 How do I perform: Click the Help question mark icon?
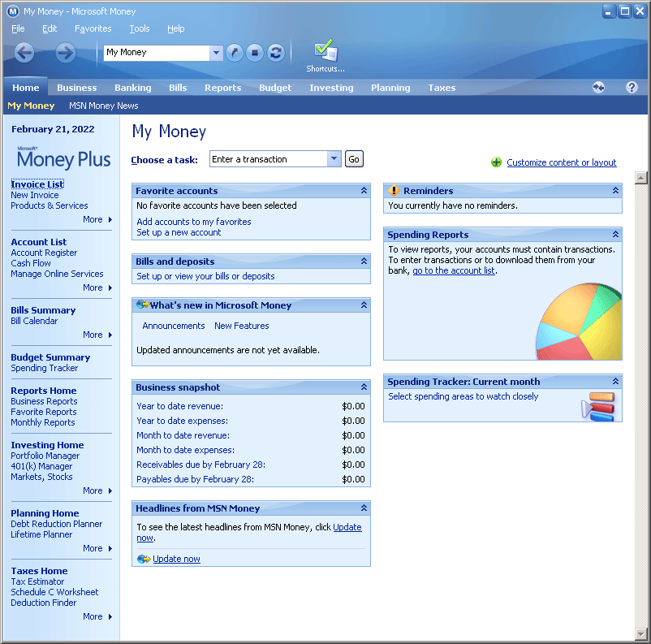pos(632,88)
